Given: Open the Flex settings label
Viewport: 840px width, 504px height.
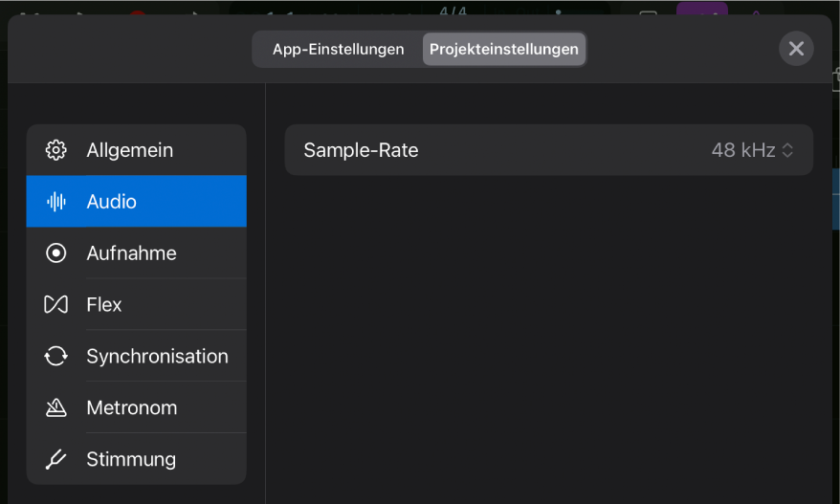Looking at the screenshot, I should pos(104,305).
